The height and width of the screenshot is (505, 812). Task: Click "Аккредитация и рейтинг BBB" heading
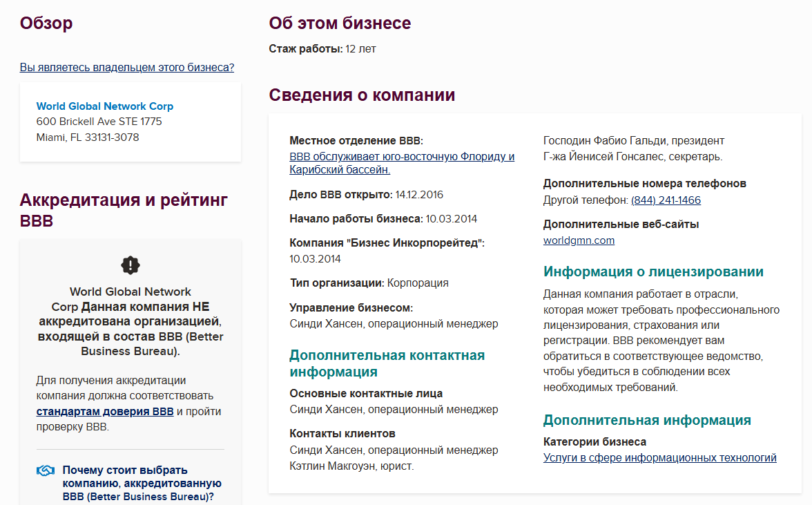tap(124, 210)
